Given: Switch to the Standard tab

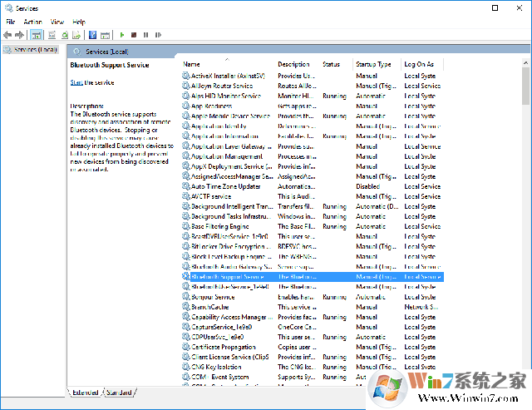Looking at the screenshot, I should coord(119,392).
